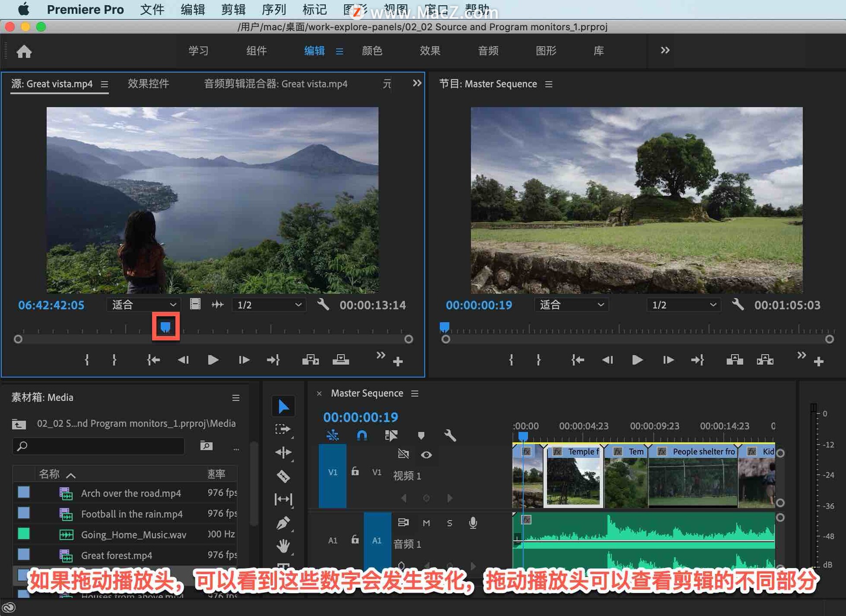Viewport: 846px width, 616px height.
Task: Select the Track Select Forward tool
Action: [x=283, y=429]
